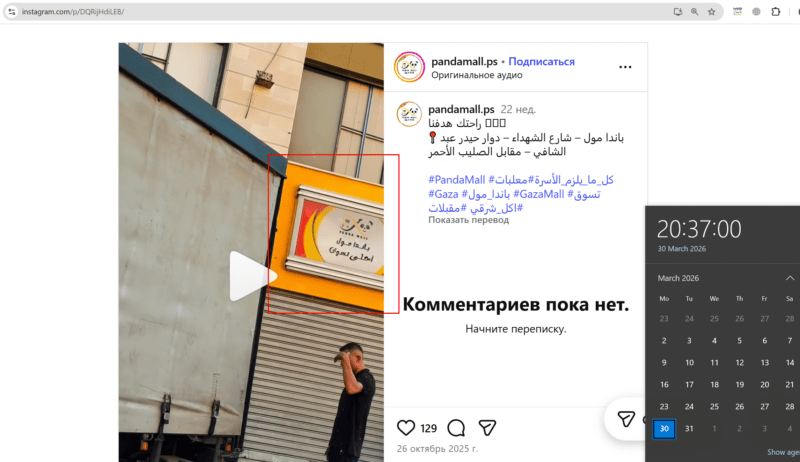Click the floating send message button
The height and width of the screenshot is (462, 800).
click(626, 419)
